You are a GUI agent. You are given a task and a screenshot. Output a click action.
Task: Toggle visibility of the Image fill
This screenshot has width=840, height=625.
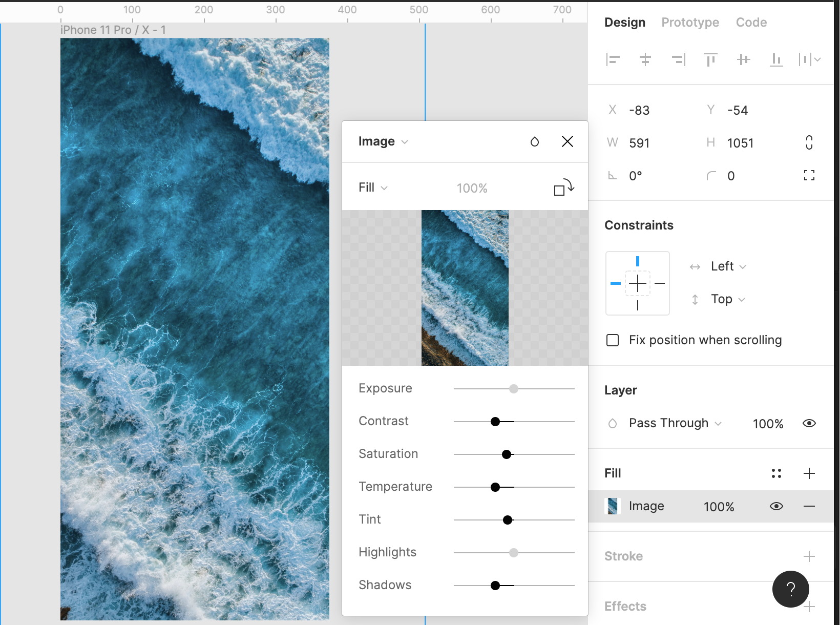pyautogui.click(x=776, y=506)
